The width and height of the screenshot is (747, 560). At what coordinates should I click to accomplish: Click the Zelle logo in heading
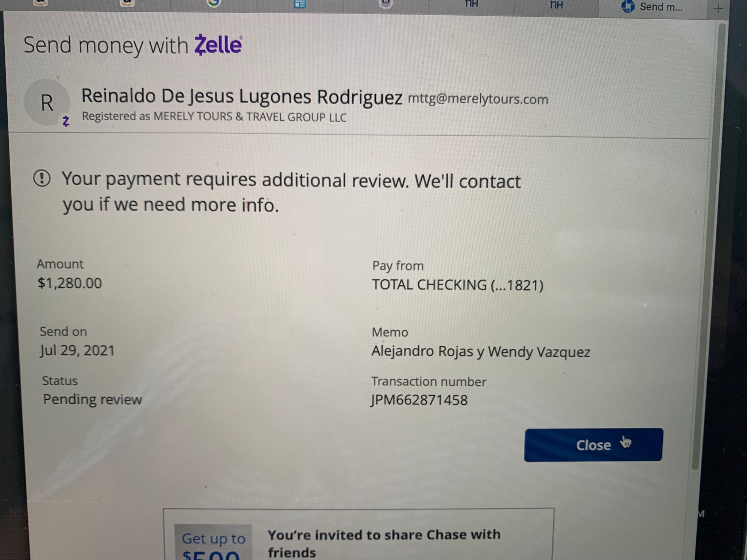pos(218,45)
